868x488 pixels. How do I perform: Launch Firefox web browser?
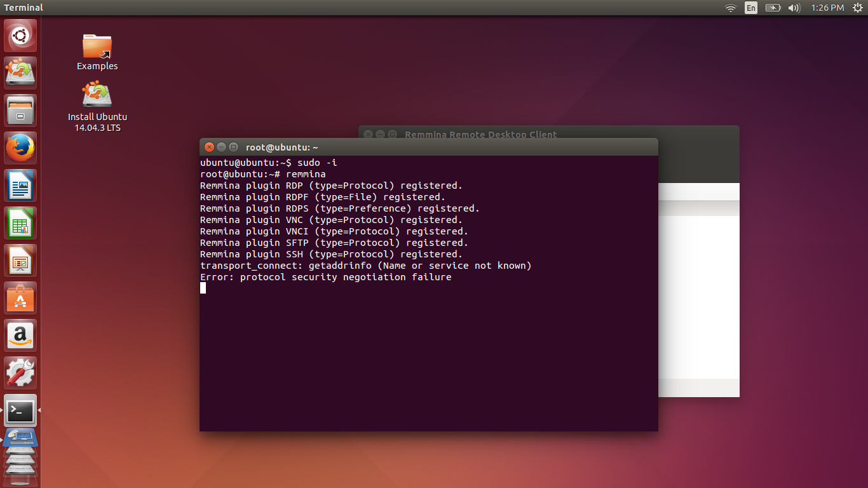(20, 148)
